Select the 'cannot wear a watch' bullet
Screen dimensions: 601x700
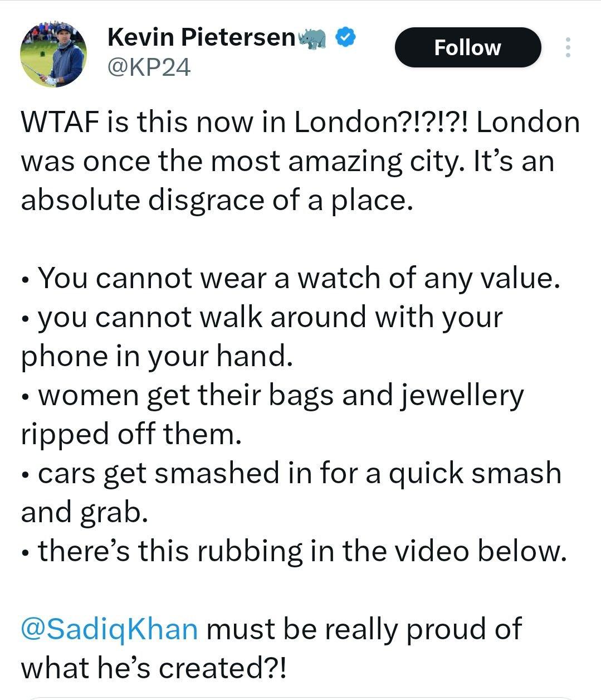(291, 278)
